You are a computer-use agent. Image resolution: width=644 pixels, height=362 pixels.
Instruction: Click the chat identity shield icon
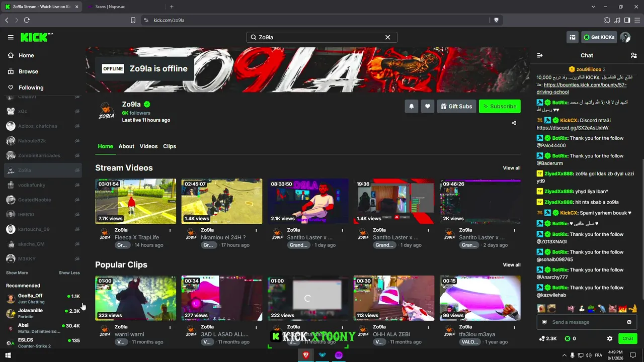tap(544, 322)
